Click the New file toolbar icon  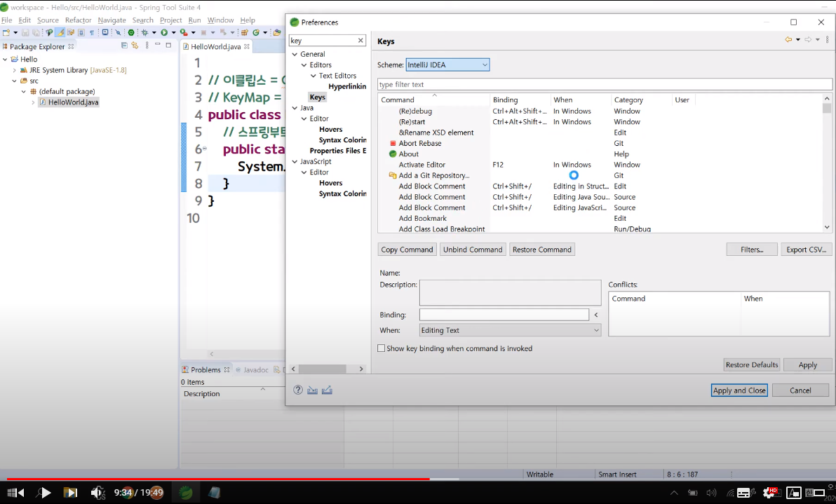(x=6, y=32)
